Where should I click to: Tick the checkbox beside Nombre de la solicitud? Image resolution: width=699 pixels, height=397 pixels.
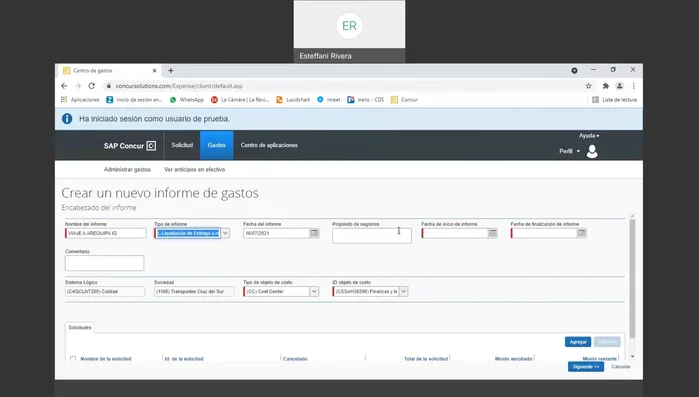click(x=73, y=358)
